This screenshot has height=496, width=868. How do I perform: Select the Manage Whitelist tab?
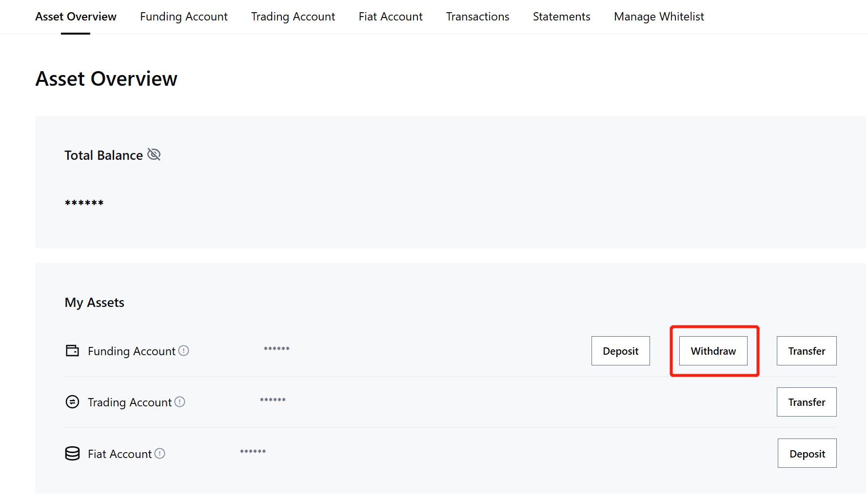point(659,17)
